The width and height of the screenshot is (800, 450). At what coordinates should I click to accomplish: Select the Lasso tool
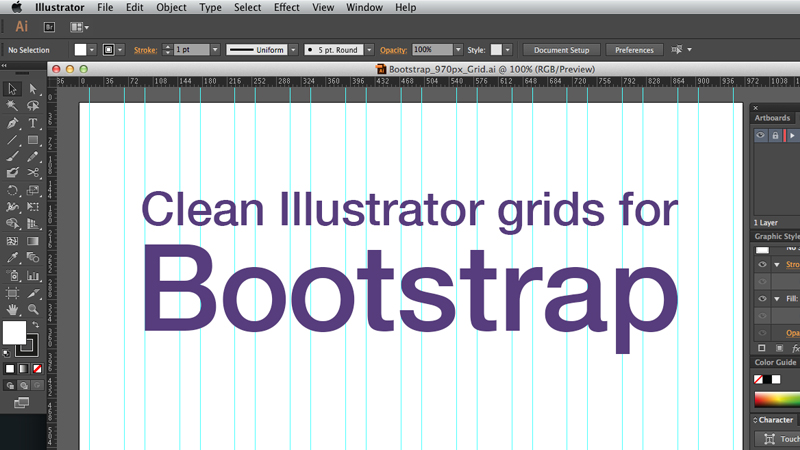[33, 106]
